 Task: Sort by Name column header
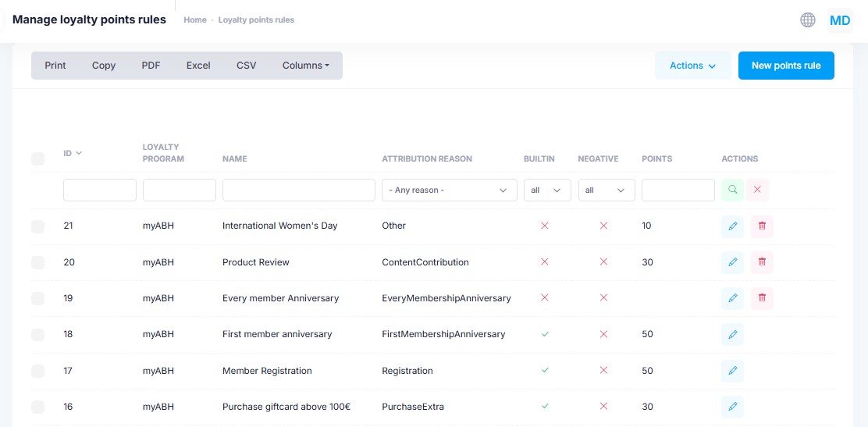tap(235, 159)
